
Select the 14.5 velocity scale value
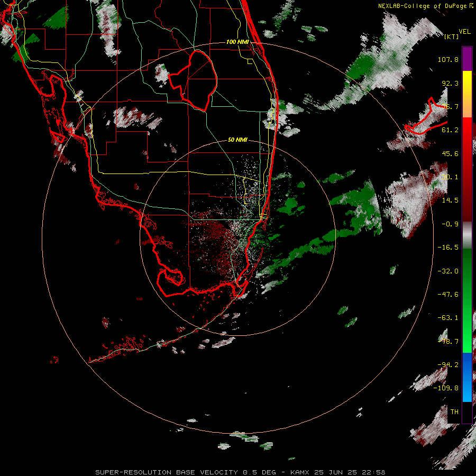click(x=450, y=200)
